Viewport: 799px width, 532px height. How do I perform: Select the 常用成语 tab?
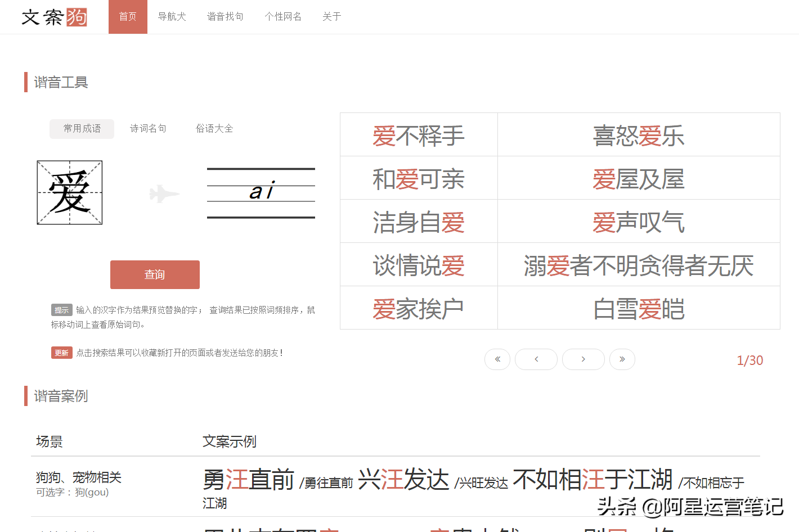click(82, 128)
